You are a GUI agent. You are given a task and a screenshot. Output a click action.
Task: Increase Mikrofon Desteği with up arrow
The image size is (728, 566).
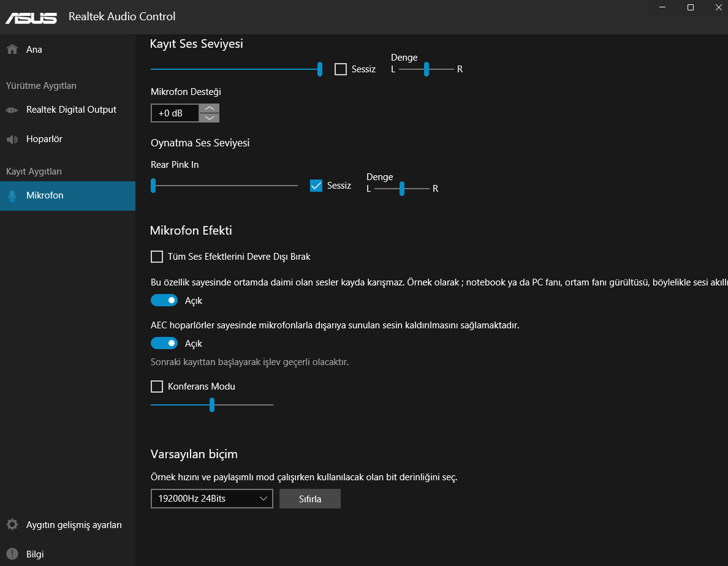[210, 108]
